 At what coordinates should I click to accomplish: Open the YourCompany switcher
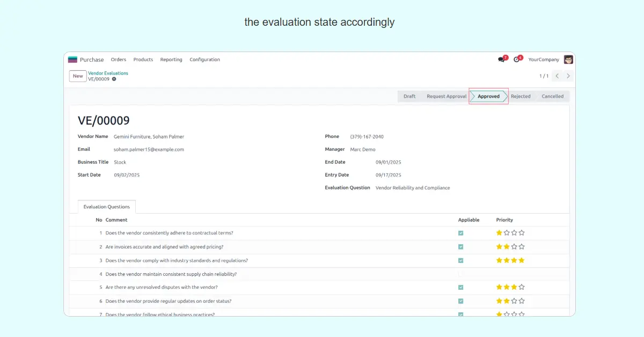(x=543, y=60)
